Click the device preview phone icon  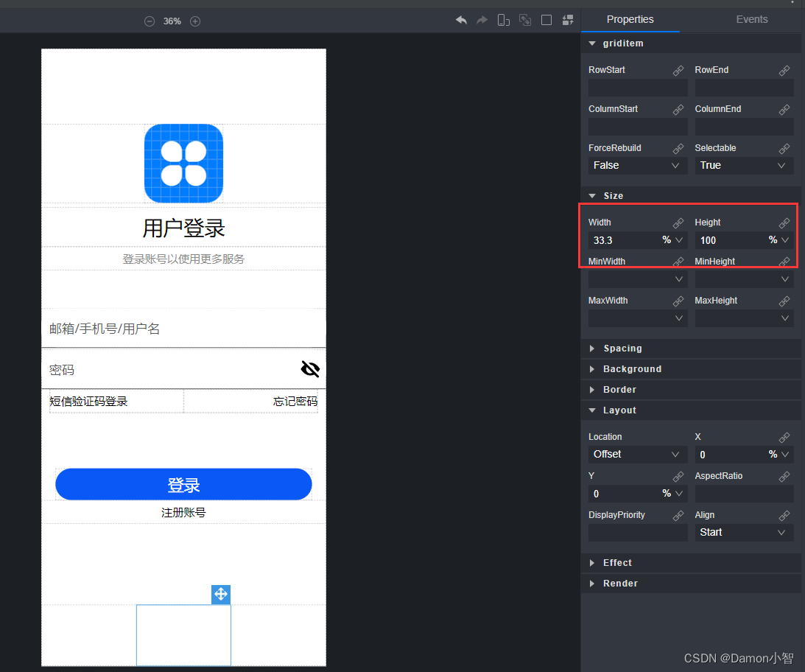click(504, 20)
